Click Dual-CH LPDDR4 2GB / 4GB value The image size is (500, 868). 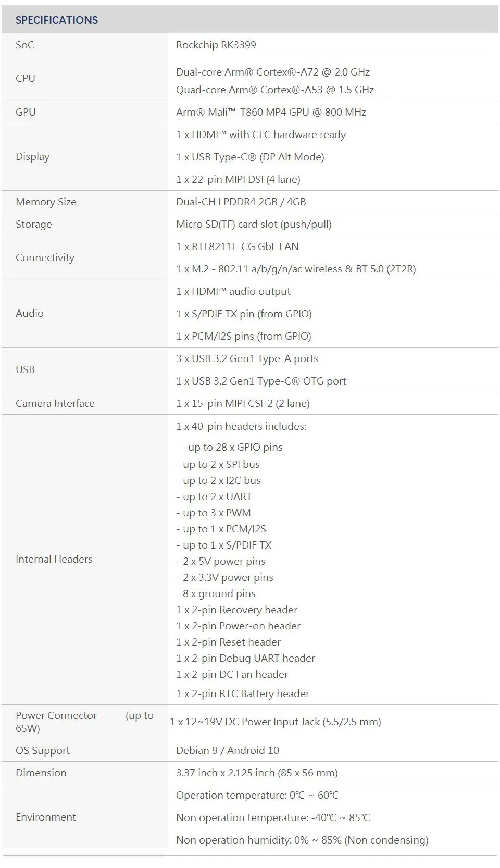(x=241, y=202)
